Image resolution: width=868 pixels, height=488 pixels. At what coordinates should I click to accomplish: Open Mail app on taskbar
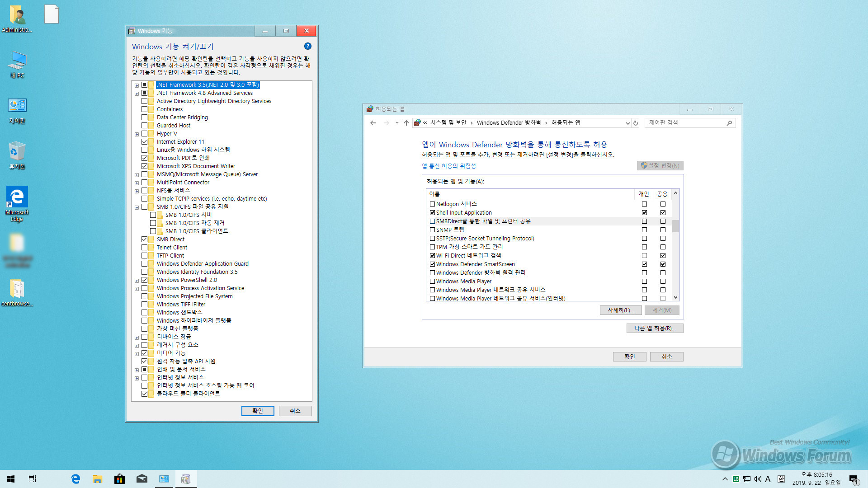click(142, 479)
